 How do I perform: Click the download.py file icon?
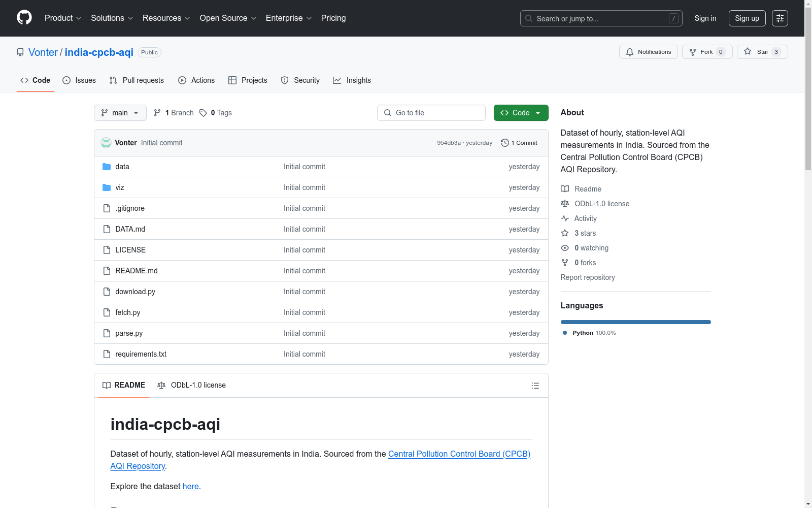pyautogui.click(x=107, y=292)
